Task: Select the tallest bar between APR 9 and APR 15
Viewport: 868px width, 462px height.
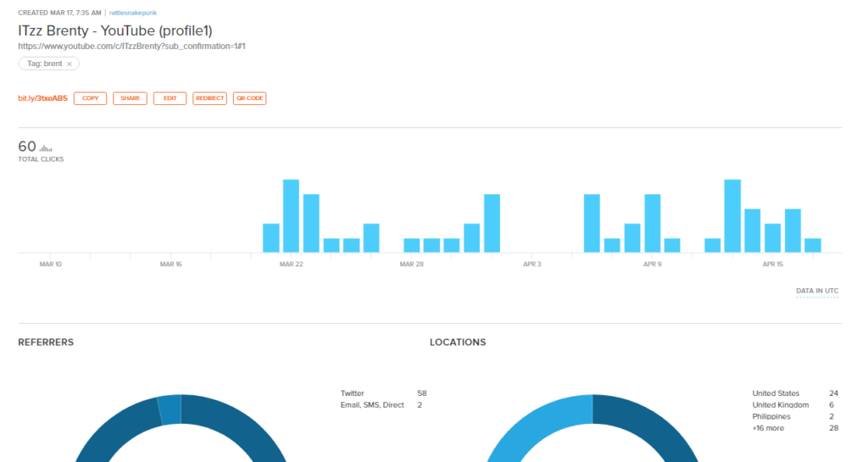Action: (732, 216)
